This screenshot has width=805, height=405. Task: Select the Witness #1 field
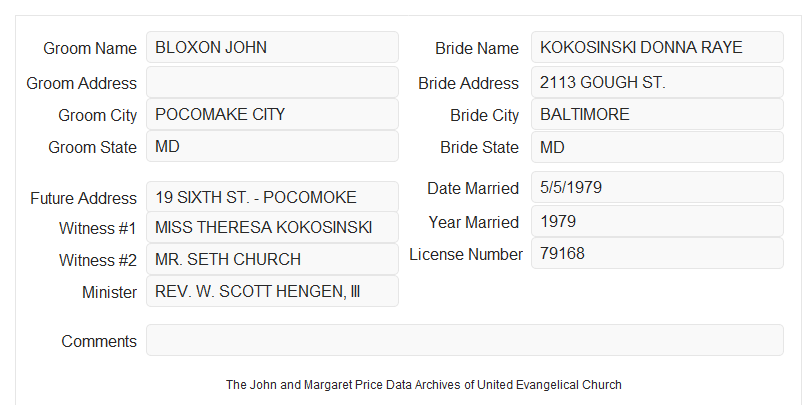click(x=272, y=227)
